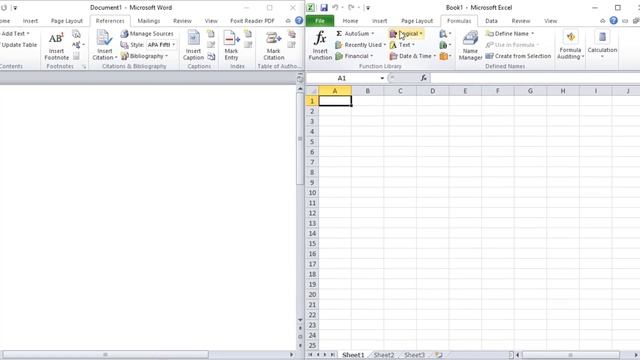The image size is (640, 360).
Task: Switch to Excel Data tab
Action: 491,21
